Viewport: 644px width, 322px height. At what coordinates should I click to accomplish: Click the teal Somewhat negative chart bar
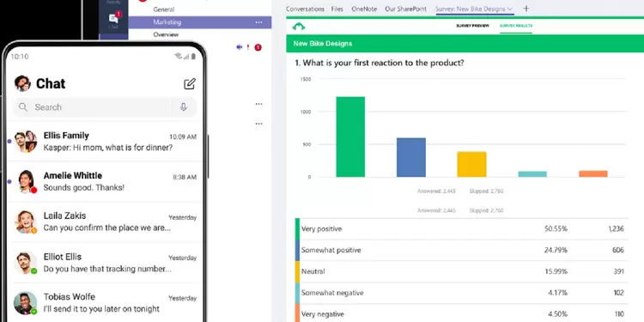click(x=532, y=174)
